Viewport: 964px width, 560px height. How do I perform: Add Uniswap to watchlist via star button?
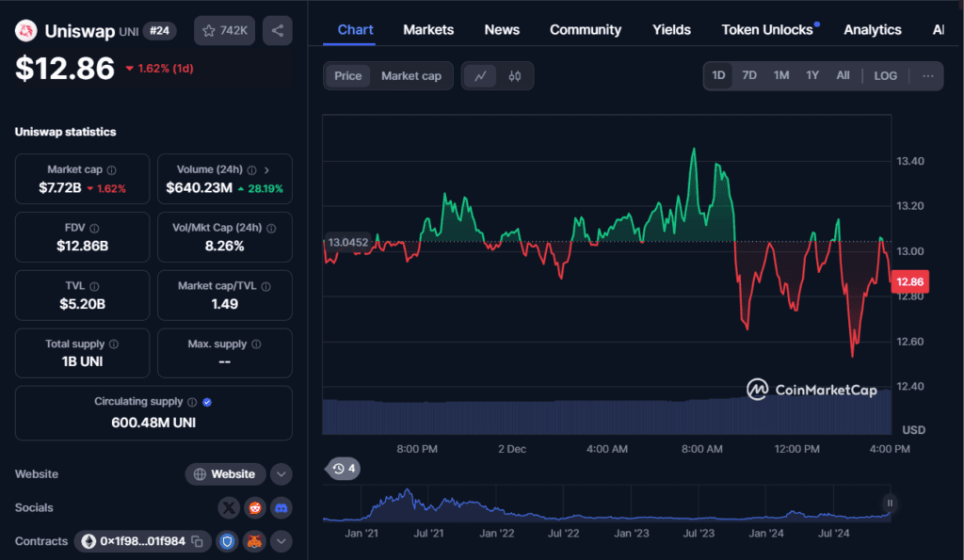[224, 31]
